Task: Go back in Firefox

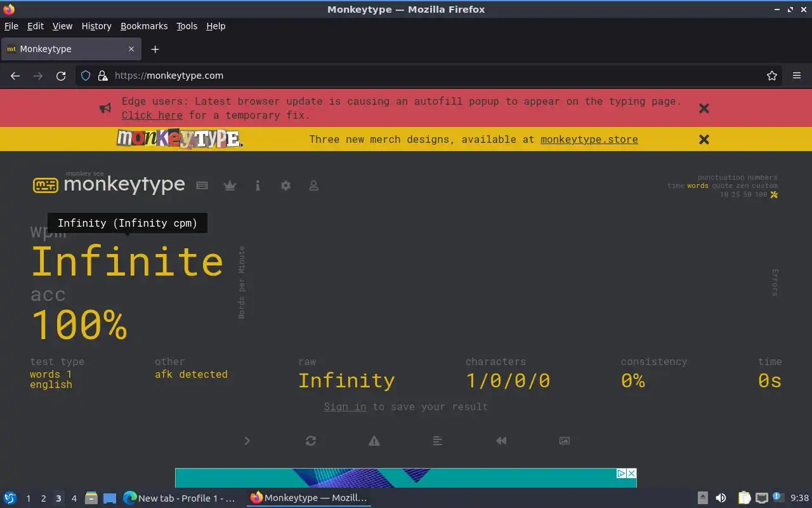Action: click(x=15, y=76)
